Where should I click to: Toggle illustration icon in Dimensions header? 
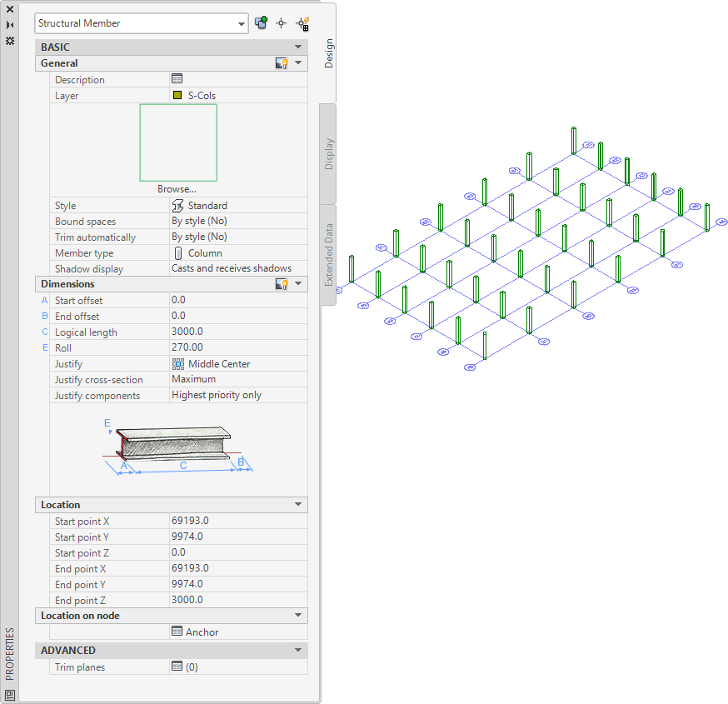tap(282, 284)
